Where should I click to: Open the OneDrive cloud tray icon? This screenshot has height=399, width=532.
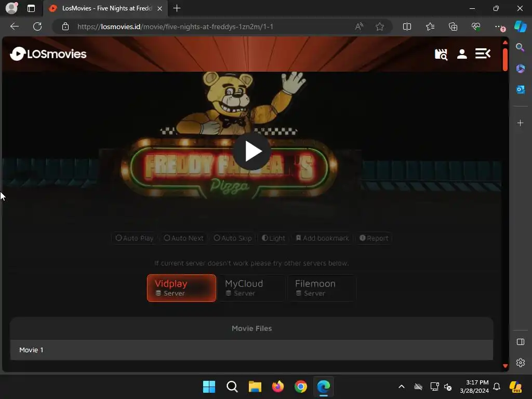(x=418, y=387)
